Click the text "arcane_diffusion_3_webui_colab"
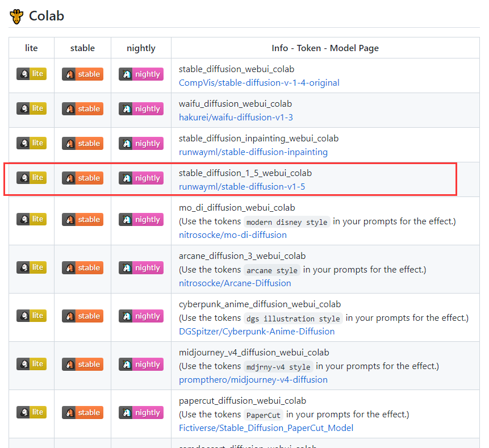 tap(242, 256)
